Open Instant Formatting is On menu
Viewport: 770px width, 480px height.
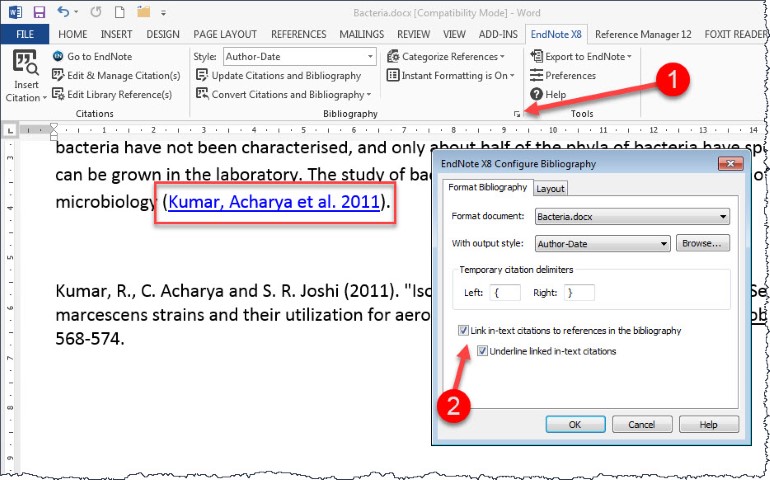[451, 75]
